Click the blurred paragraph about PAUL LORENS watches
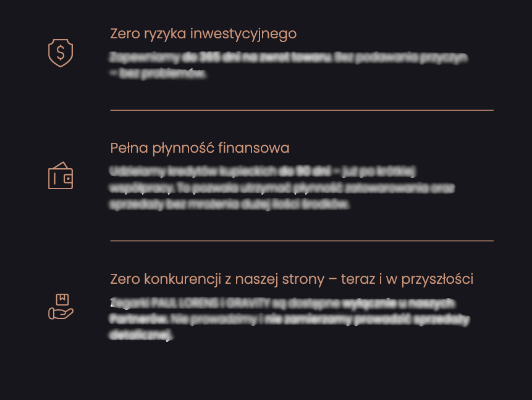Image resolution: width=532 pixels, height=400 pixels. 289,319
